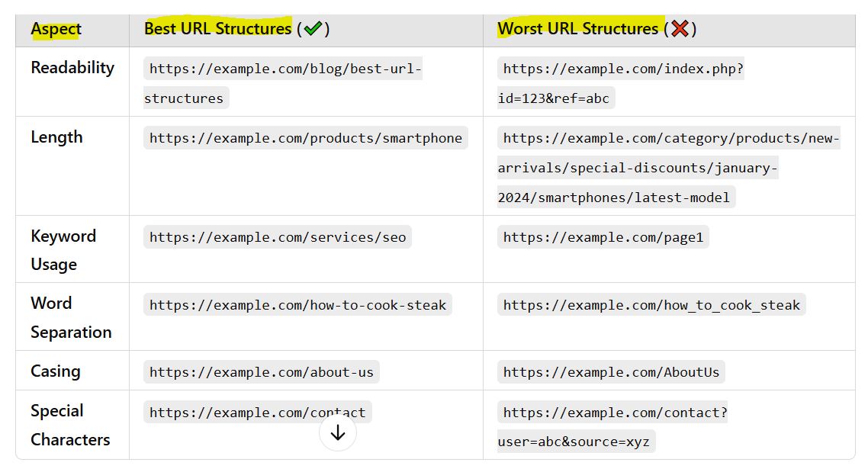Click the Best URL Structures header
This screenshot has width=868, height=469.
217,28
